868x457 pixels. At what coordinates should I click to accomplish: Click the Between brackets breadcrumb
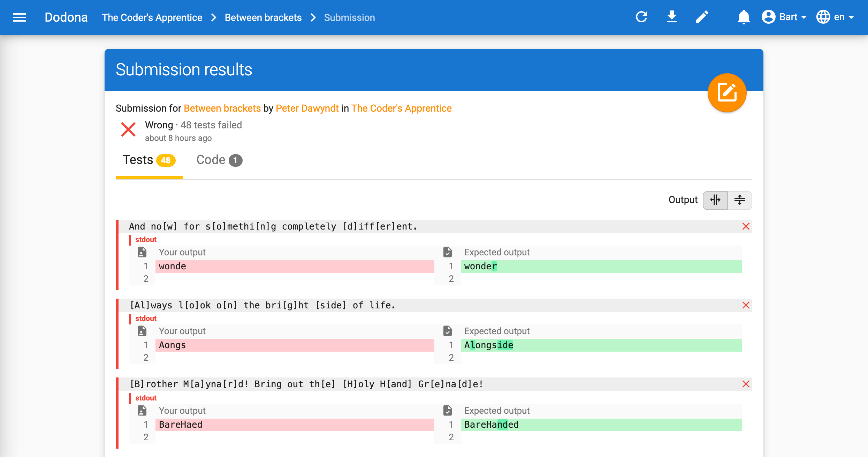click(x=263, y=17)
